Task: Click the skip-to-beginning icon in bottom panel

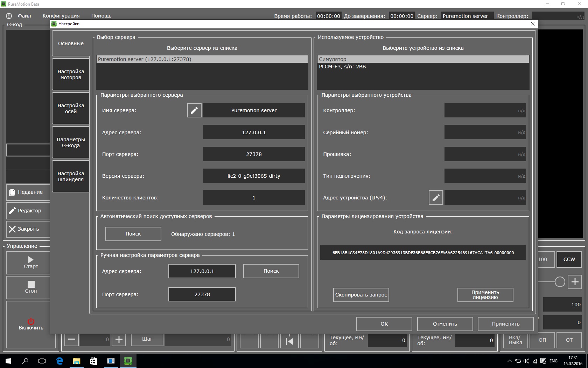Action: coord(289,341)
